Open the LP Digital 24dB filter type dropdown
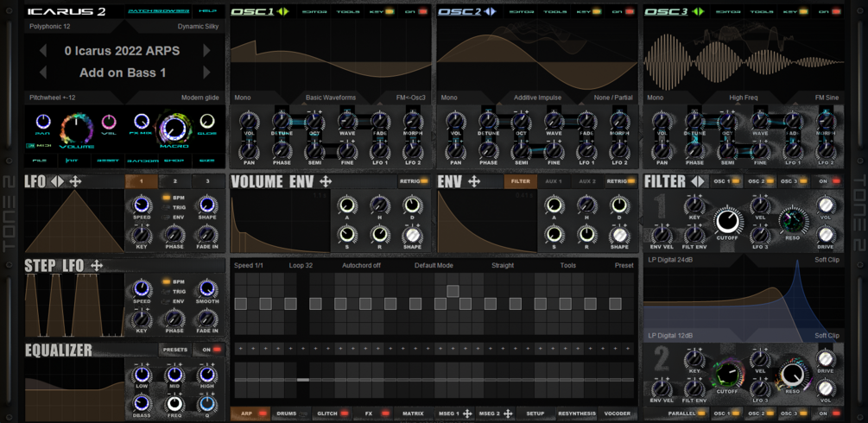 (x=670, y=260)
